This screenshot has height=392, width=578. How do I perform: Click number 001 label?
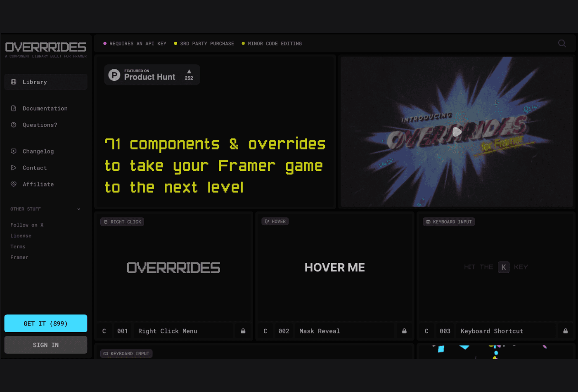click(123, 331)
